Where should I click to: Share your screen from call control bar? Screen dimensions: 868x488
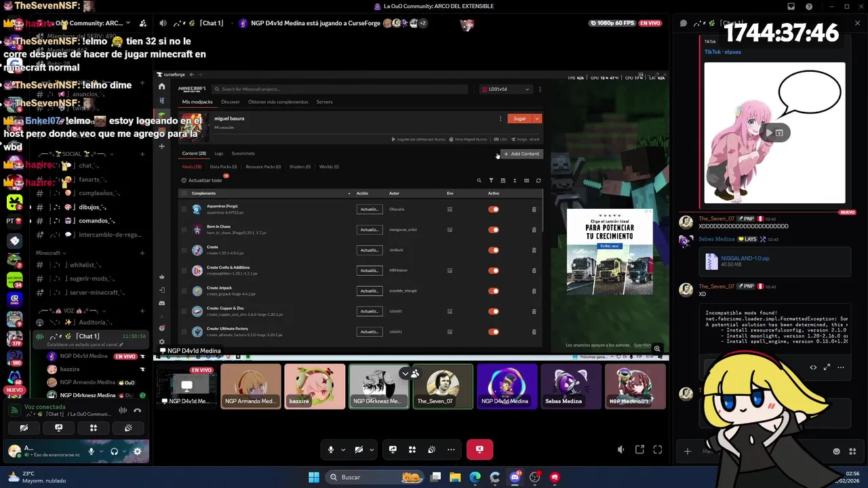pyautogui.click(x=393, y=449)
